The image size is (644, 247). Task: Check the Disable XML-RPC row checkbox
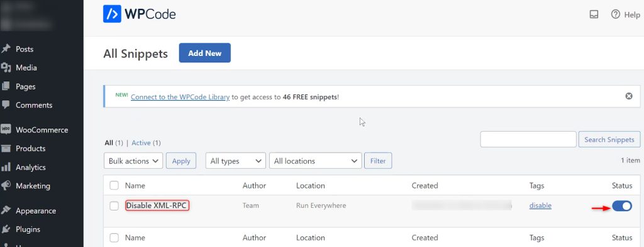pyautogui.click(x=114, y=206)
